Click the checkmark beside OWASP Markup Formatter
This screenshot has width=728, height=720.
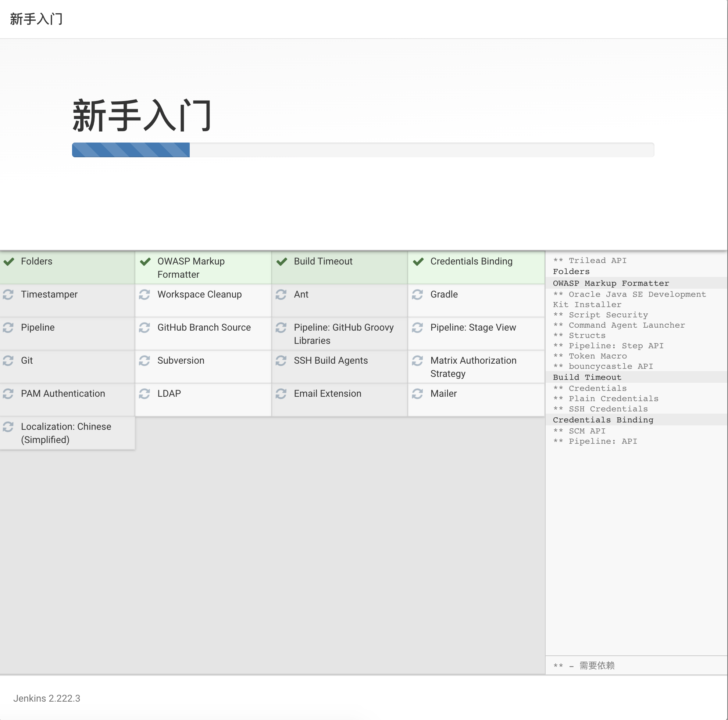(x=145, y=261)
